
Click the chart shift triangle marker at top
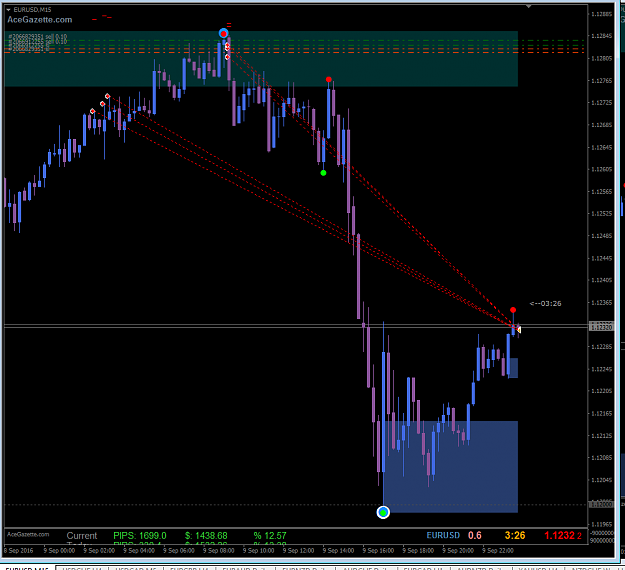[x=529, y=7]
